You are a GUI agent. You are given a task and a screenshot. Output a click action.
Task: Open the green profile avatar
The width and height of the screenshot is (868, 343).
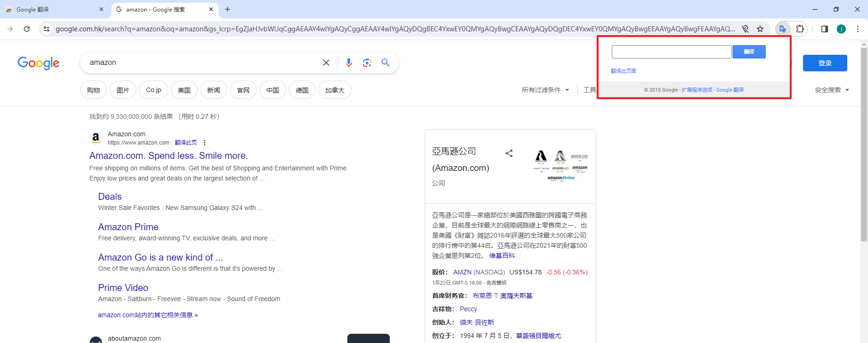coord(841,29)
